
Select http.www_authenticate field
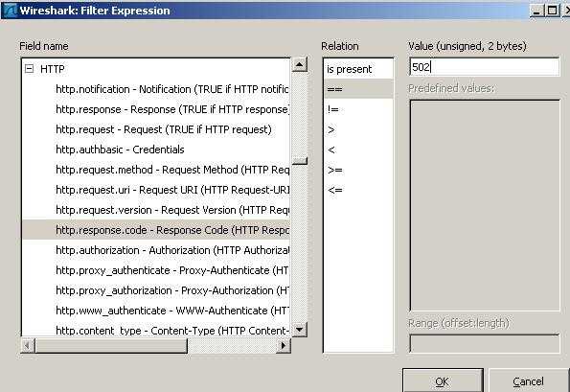[x=156, y=311]
